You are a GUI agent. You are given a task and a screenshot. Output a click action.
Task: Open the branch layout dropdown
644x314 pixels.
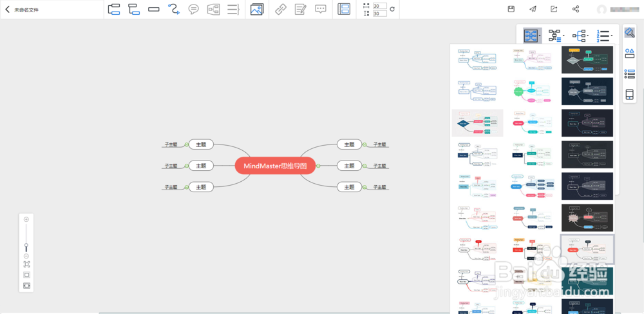click(x=581, y=36)
